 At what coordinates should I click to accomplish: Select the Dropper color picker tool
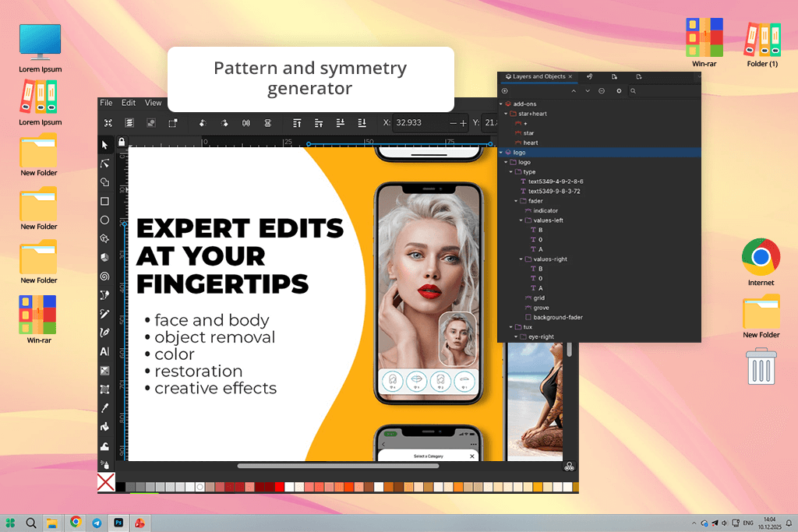point(105,408)
